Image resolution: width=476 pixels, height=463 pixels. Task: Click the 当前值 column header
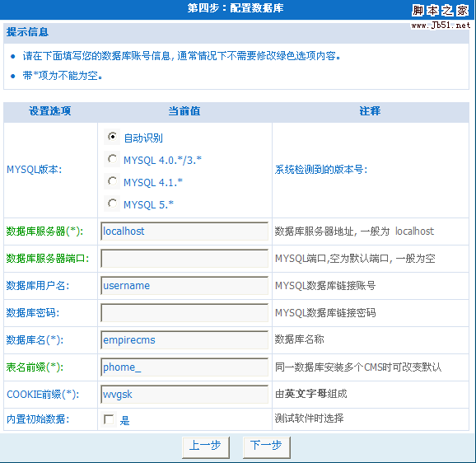pyautogui.click(x=184, y=111)
